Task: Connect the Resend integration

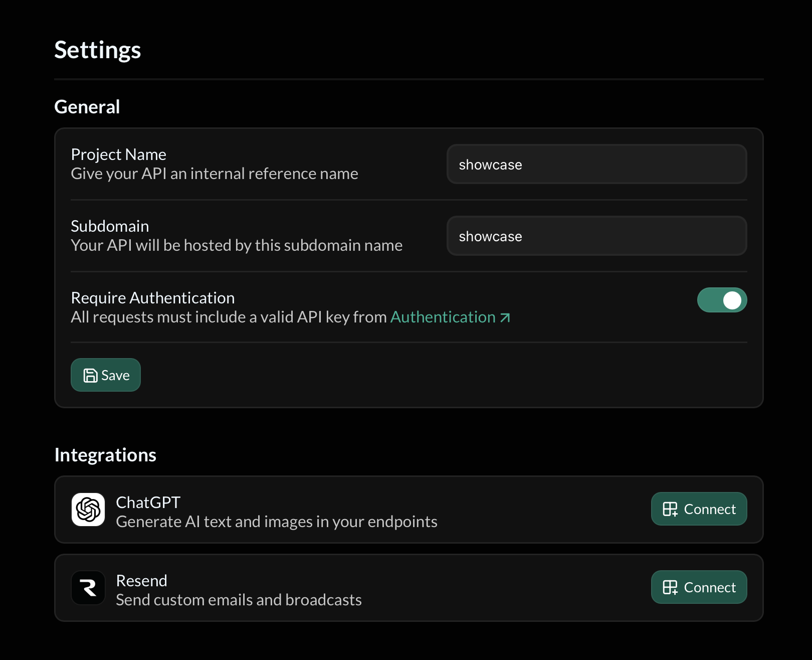Action: [x=699, y=587]
